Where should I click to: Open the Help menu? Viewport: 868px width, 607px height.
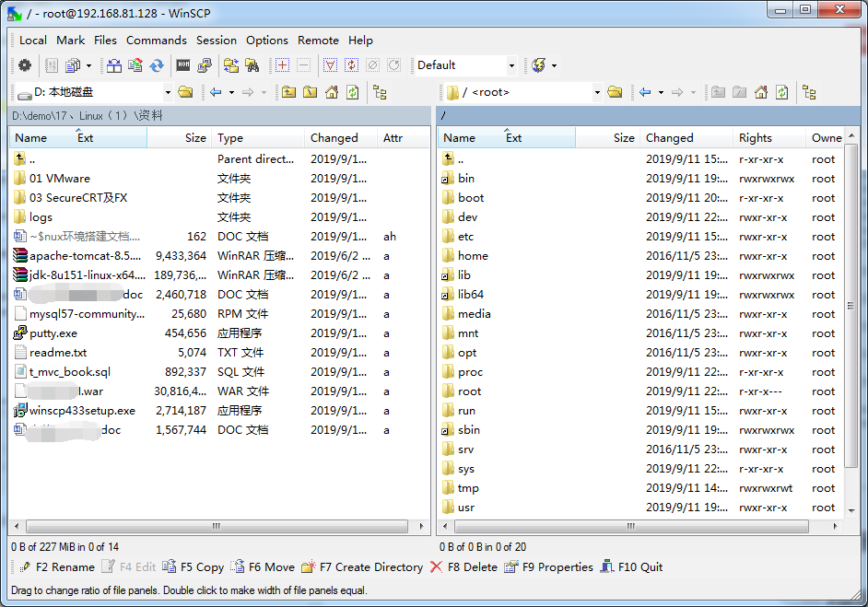pos(360,41)
